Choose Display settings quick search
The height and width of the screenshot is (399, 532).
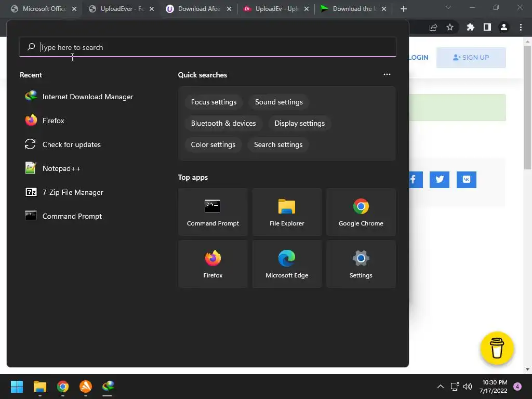click(x=300, y=124)
